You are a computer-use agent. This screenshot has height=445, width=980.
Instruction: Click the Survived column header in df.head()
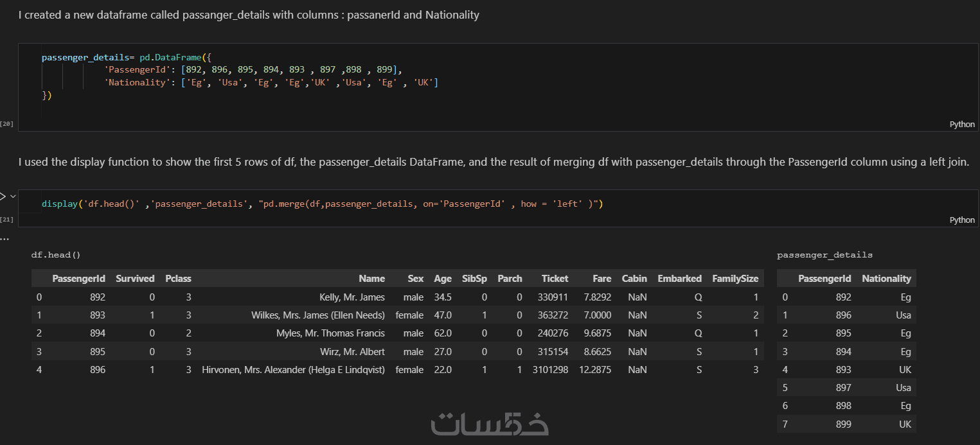point(135,279)
